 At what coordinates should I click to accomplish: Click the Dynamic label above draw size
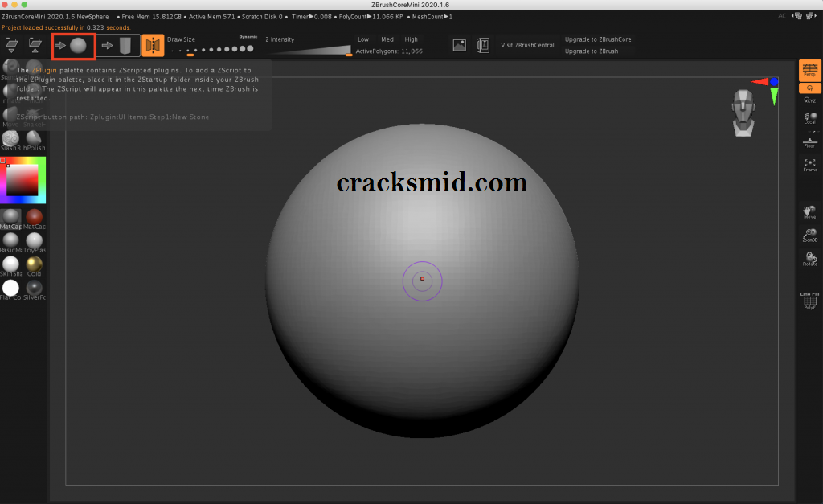[x=248, y=37]
